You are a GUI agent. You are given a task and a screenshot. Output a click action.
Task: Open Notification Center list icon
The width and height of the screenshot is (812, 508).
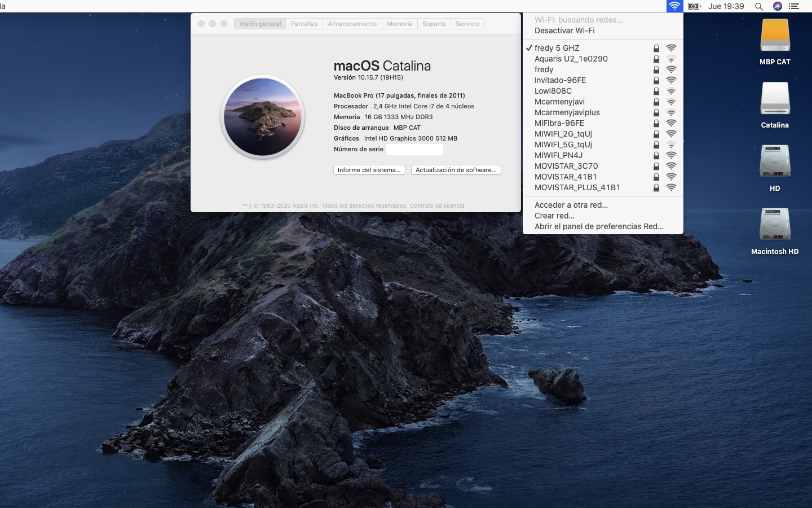tap(794, 6)
